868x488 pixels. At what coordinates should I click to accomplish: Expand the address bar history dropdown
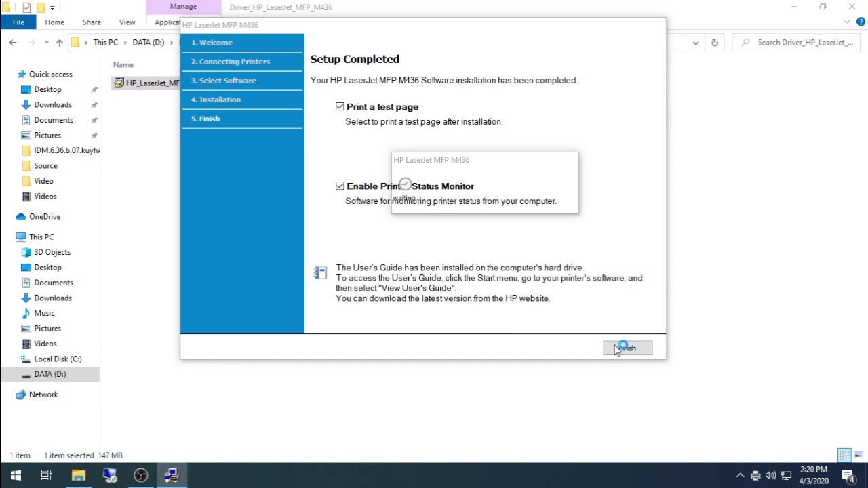[x=696, y=43]
